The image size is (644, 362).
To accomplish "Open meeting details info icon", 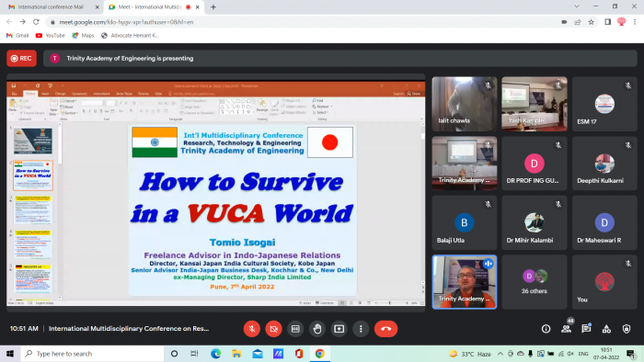I will point(546,329).
